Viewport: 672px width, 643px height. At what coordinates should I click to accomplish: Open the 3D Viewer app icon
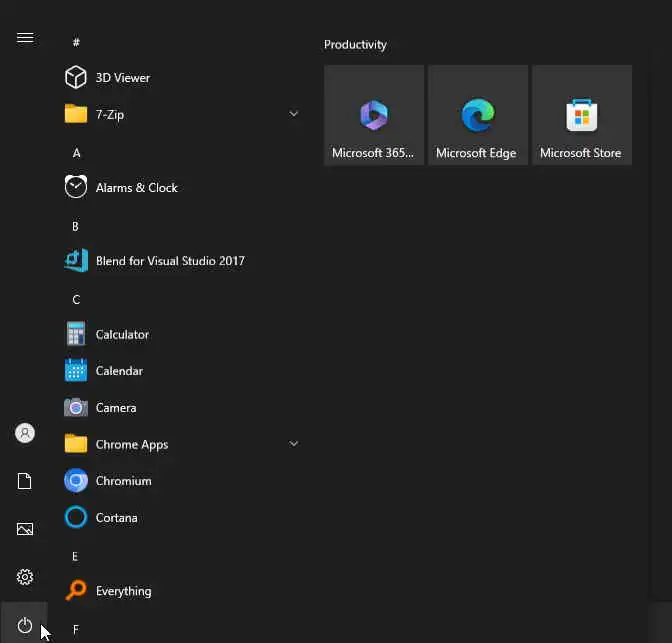(76, 78)
